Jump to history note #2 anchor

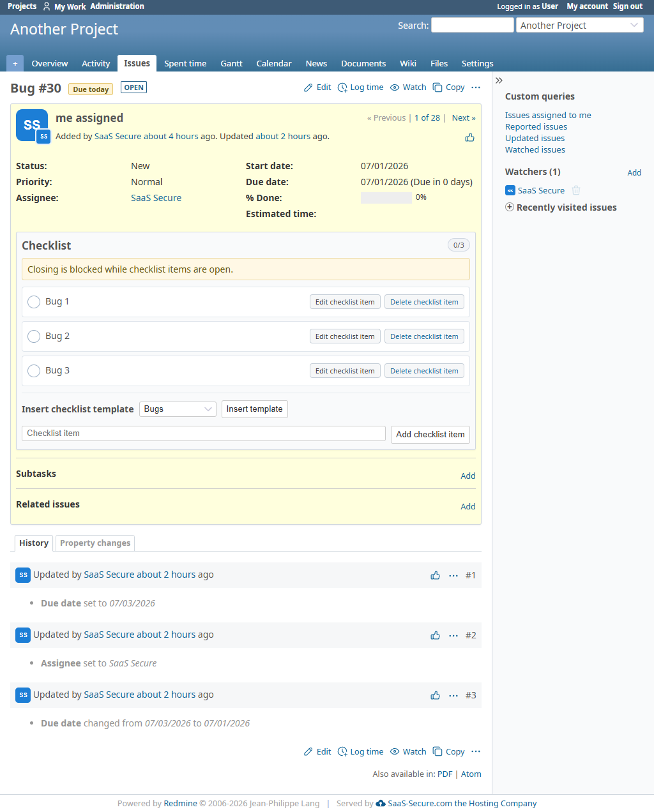click(x=471, y=635)
